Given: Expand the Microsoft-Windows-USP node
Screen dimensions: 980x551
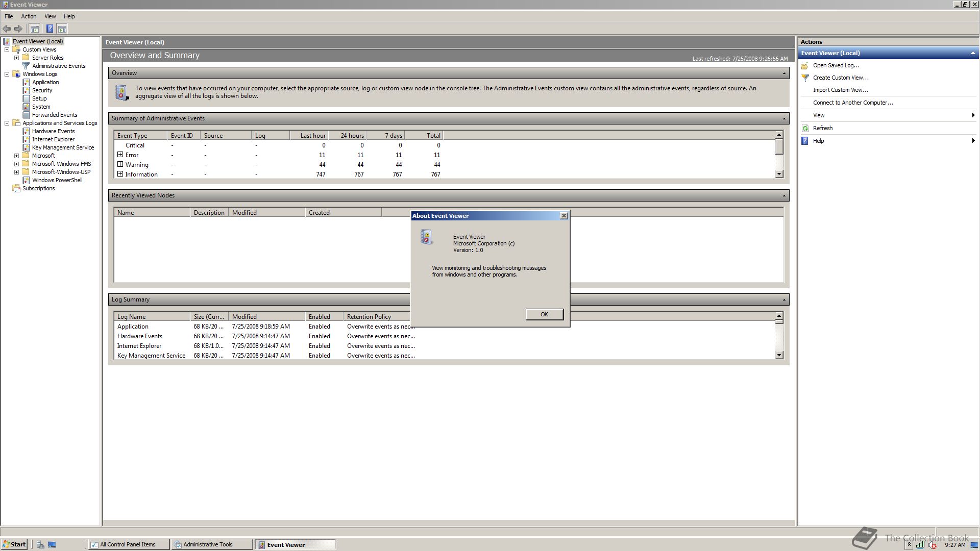Looking at the screenshot, I should [16, 172].
